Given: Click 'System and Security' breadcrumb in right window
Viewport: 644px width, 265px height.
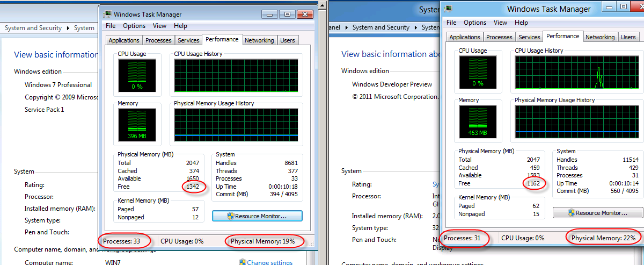Looking at the screenshot, I should click(381, 27).
